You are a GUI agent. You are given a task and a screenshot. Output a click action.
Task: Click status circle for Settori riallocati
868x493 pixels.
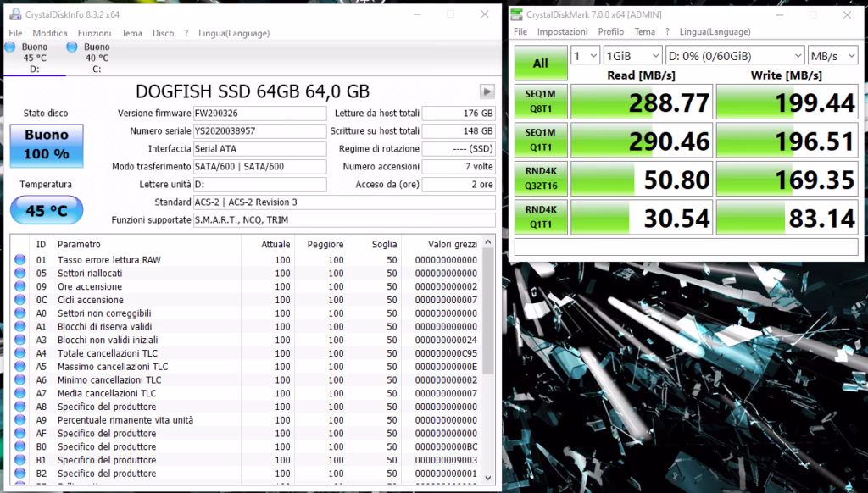pyautogui.click(x=20, y=273)
